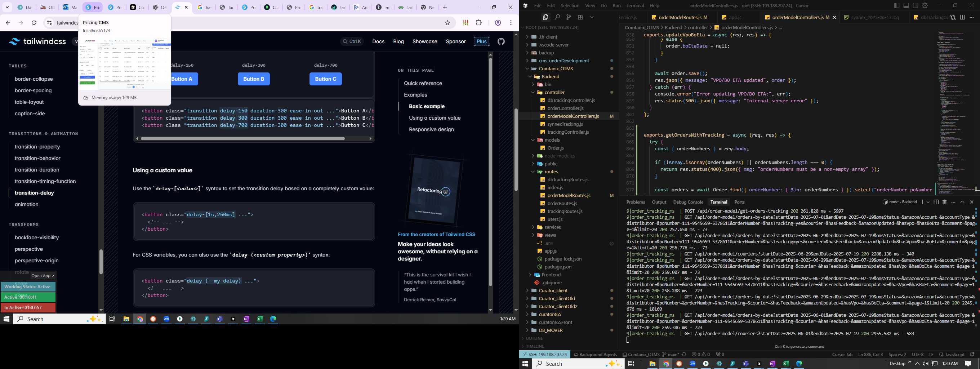Open the Tailwind CSS GitHub icon link
The height and width of the screenshot is (369, 980).
tap(501, 41)
